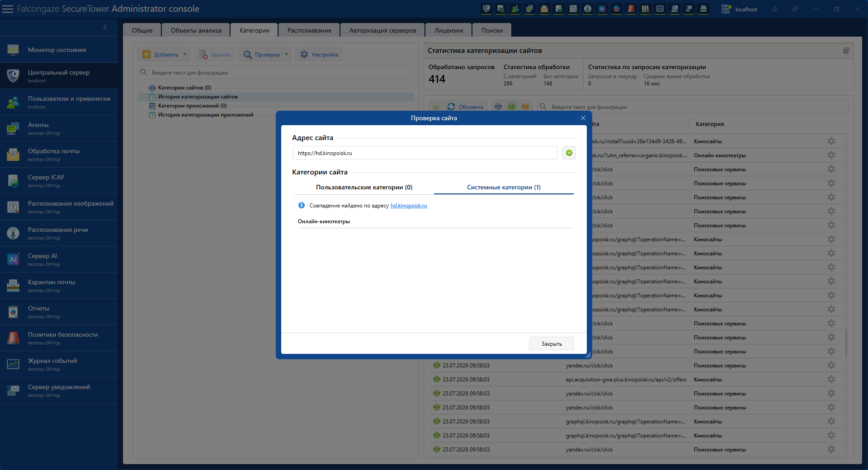Open Агенты in the sidebar
The image size is (868, 470).
coord(59,128)
